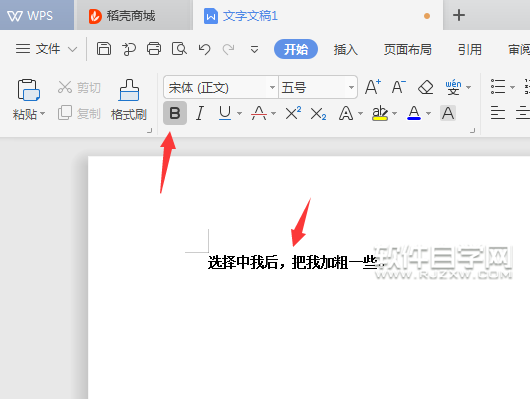Click the bold document text line
Image resolution: width=530 pixels, height=399 pixels.
coord(296,262)
